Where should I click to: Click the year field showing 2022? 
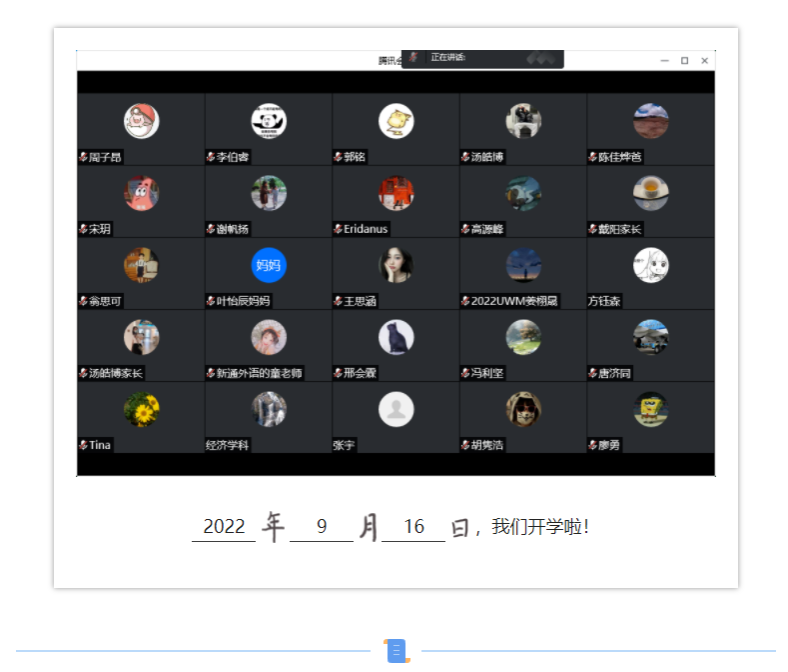(x=224, y=527)
